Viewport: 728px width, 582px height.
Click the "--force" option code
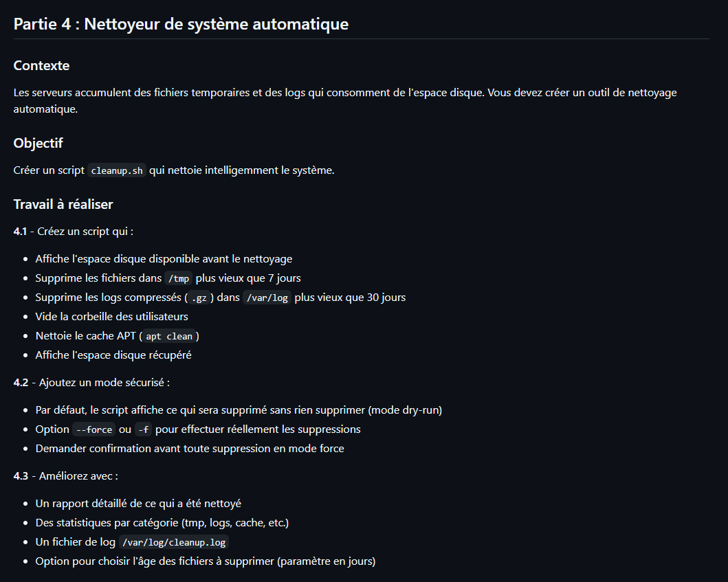pyautogui.click(x=94, y=429)
